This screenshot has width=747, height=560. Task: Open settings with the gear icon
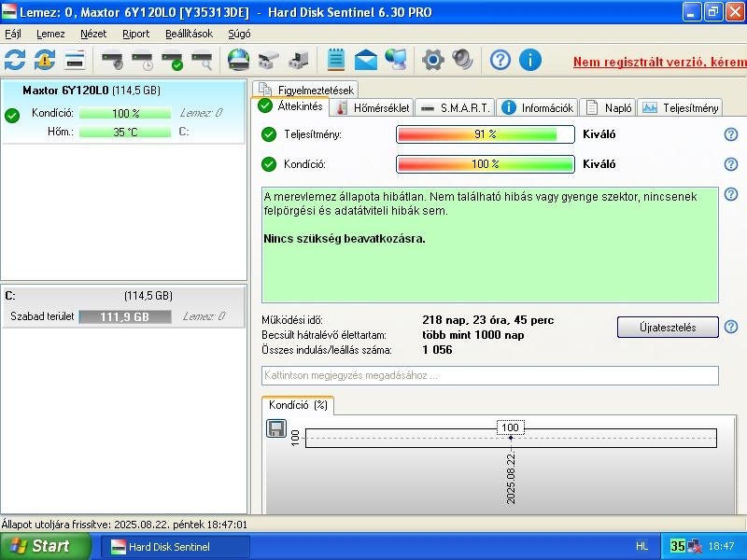pyautogui.click(x=432, y=60)
